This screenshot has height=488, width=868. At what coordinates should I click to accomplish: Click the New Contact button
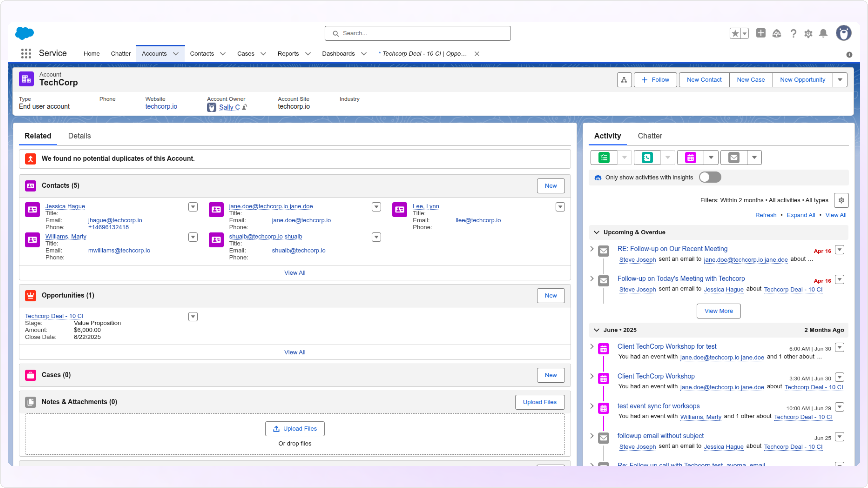[x=704, y=80]
